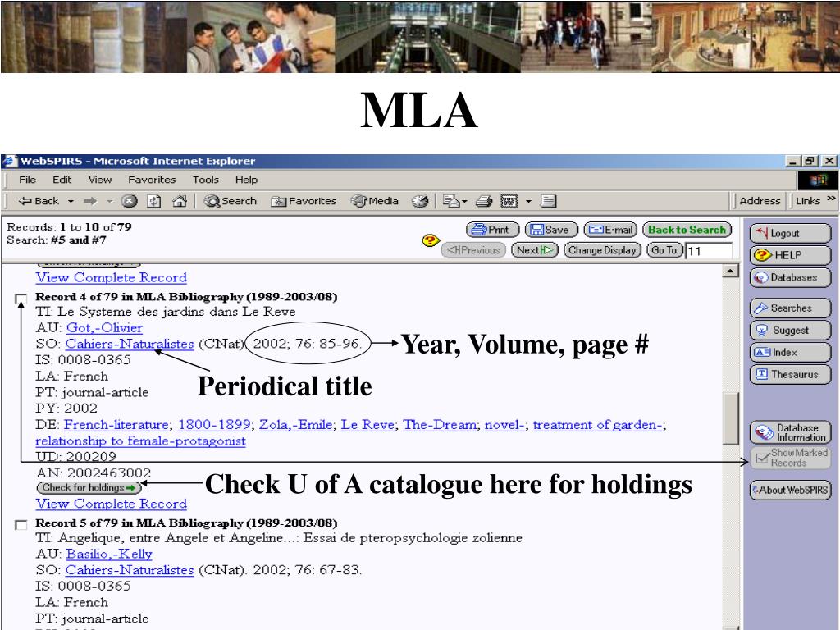Open the Tools menu
Image resolution: width=840 pixels, height=630 pixels.
(x=206, y=180)
